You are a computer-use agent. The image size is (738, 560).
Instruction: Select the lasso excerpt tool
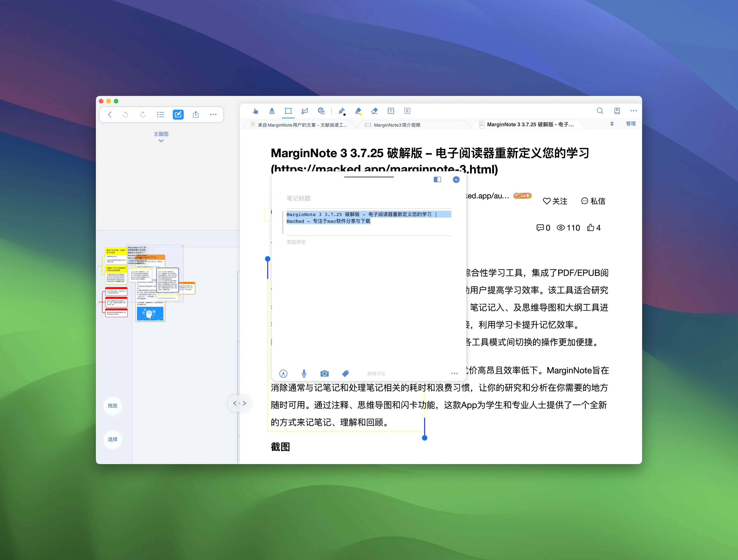point(305,111)
